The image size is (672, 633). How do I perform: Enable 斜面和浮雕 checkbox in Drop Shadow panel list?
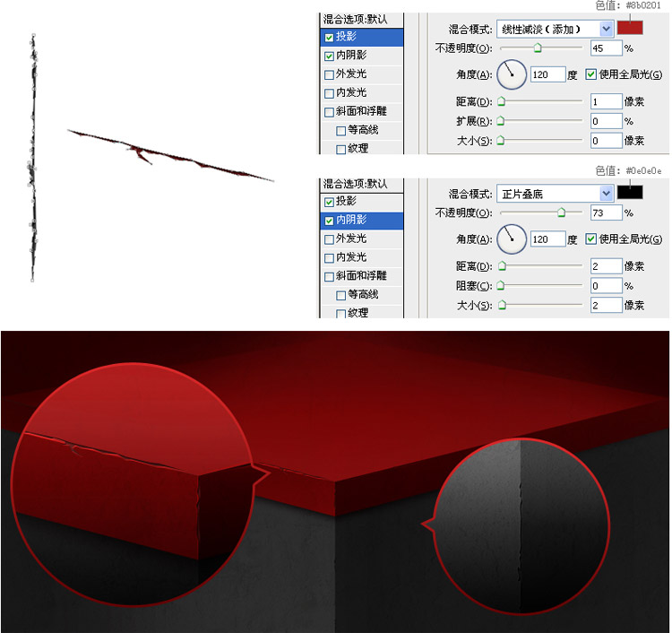(329, 112)
